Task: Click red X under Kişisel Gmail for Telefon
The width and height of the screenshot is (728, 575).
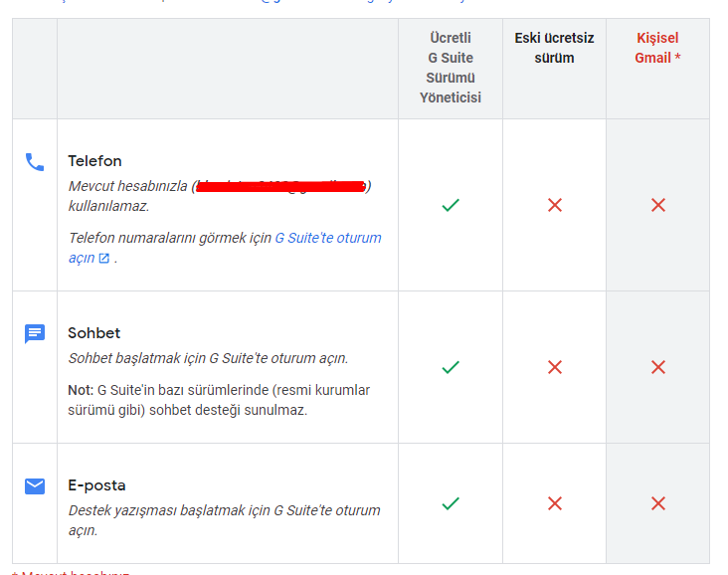Action: 658,205
